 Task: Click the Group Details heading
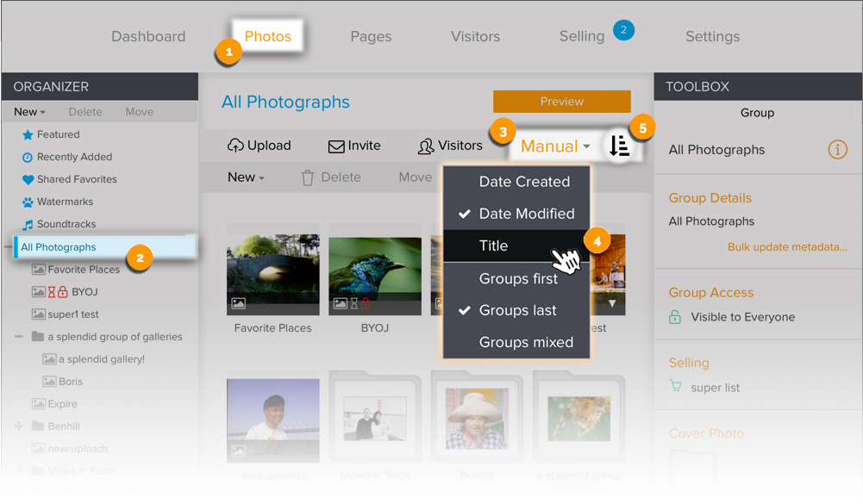(x=710, y=198)
